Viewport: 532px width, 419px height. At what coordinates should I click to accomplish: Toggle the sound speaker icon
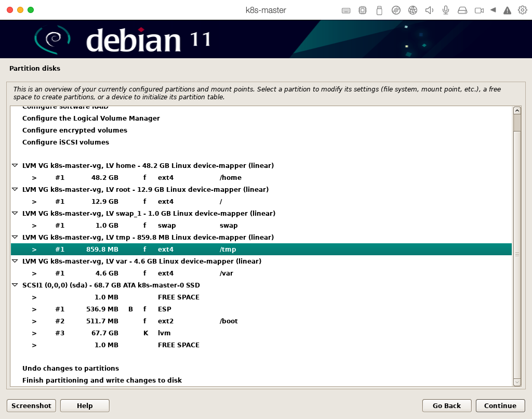coord(429,10)
